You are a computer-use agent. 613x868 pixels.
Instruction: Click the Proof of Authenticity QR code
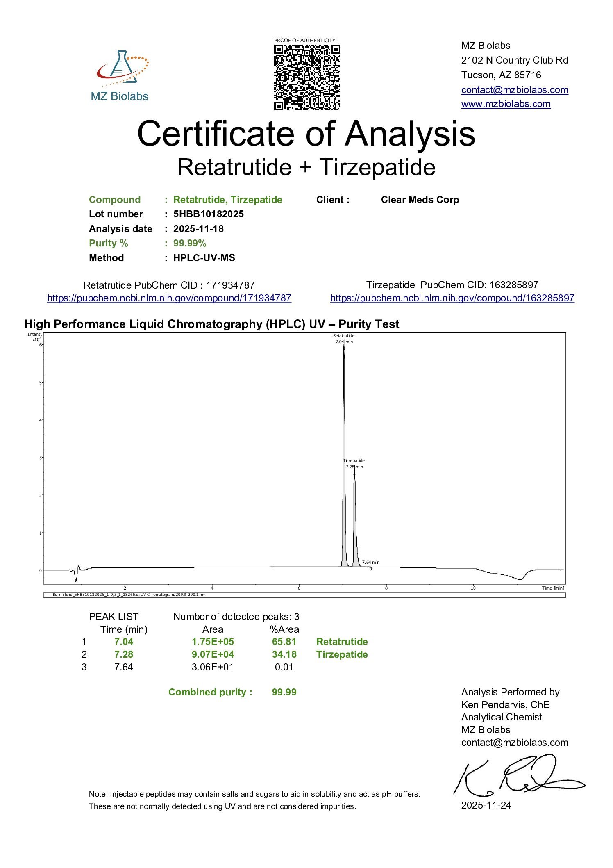click(306, 77)
